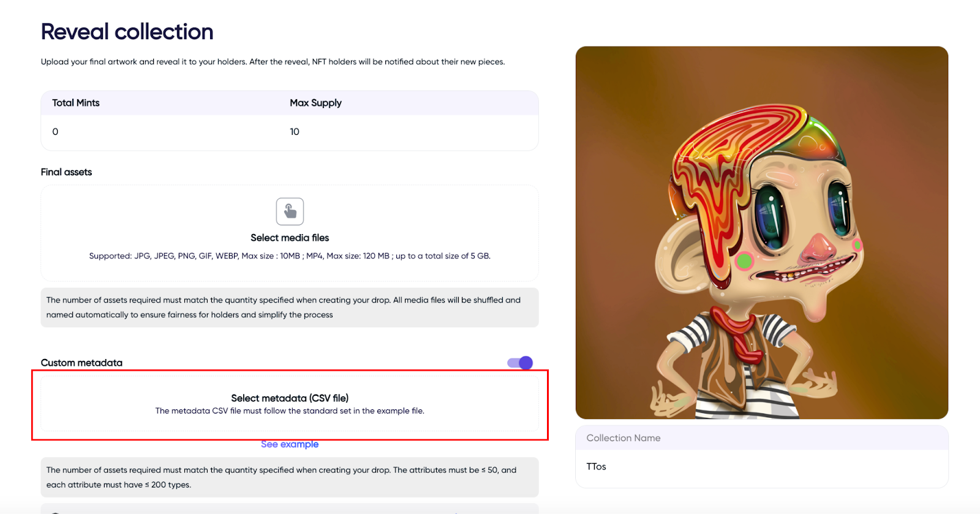Click the metadata CSV standard description text
Screen dimensions: 980x514
pos(290,411)
